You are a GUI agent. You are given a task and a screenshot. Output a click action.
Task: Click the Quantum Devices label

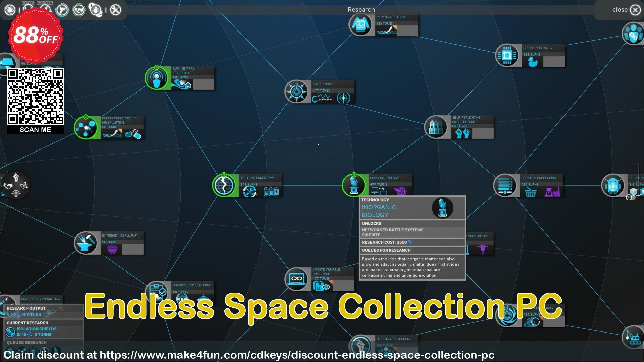point(537,48)
